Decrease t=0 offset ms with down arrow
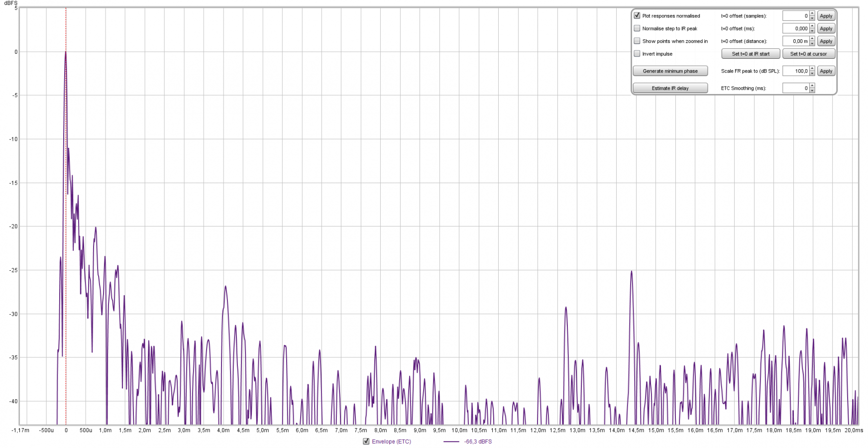Viewport: 868px width, 448px height. tap(812, 31)
